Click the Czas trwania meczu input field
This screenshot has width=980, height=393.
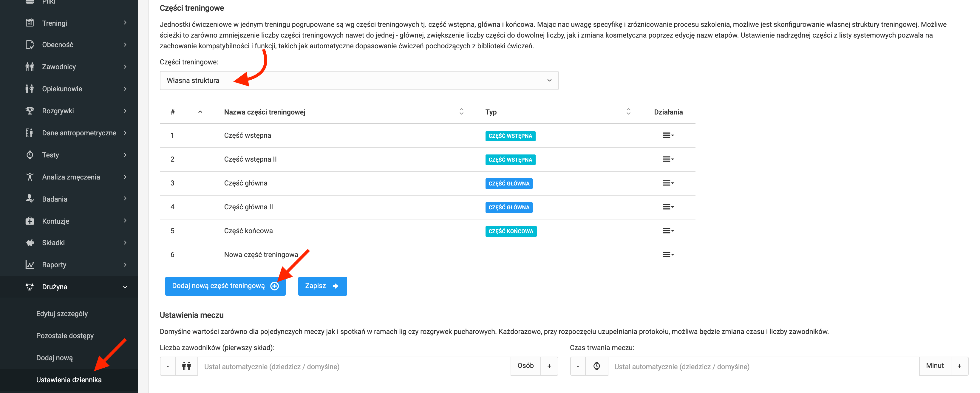[763, 366]
